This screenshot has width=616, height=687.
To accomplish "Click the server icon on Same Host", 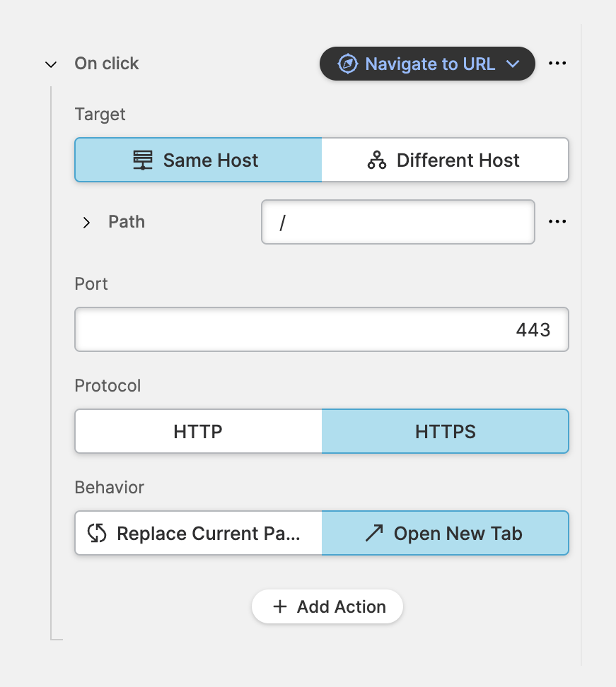I will coord(143,160).
